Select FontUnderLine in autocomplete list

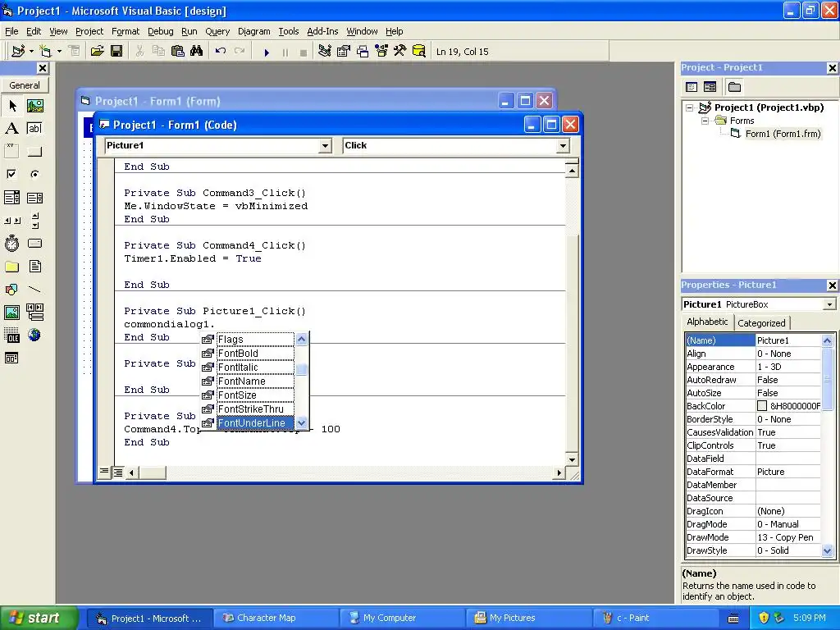[255, 422]
